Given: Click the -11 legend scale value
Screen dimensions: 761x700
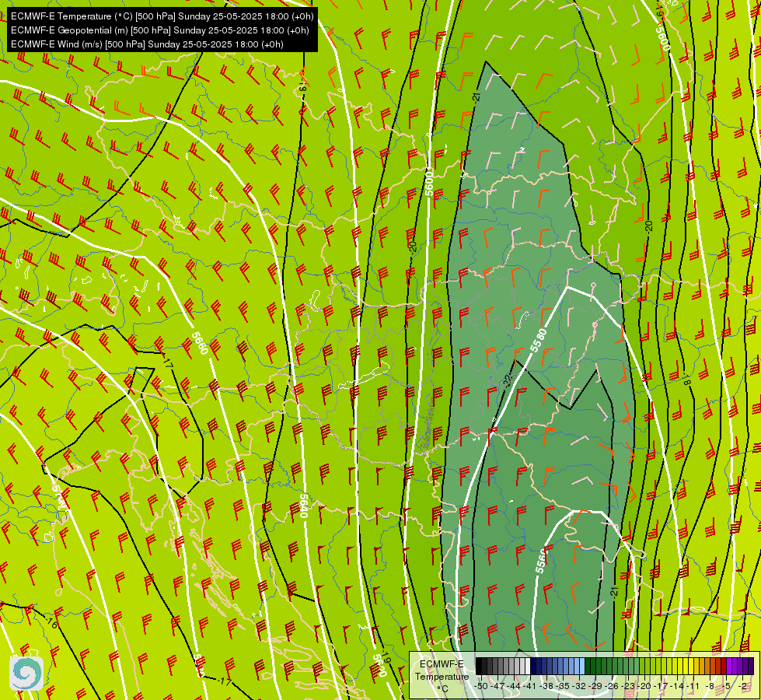Looking at the screenshot, I should point(693,686).
